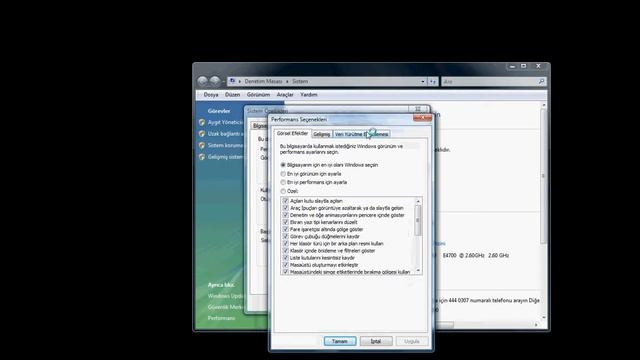The height and width of the screenshot is (360, 640).
Task: Open Aygıt Yöneticisi from Görevler
Action: point(225,122)
